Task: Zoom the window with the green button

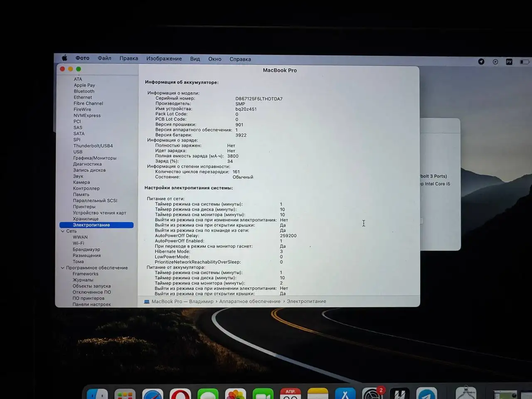Action: pos(79,69)
